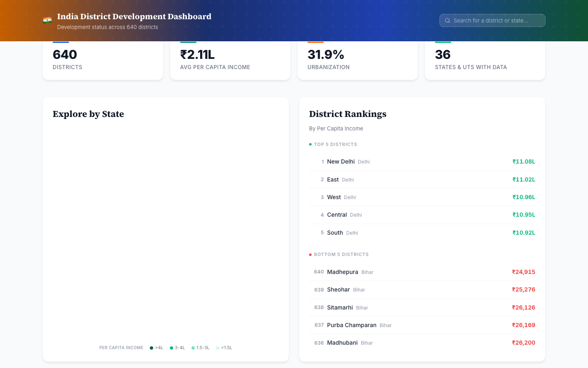Screen dimensions: 588x368
Task: Switch to the District Rankings panel
Action: pyautogui.click(x=347, y=114)
